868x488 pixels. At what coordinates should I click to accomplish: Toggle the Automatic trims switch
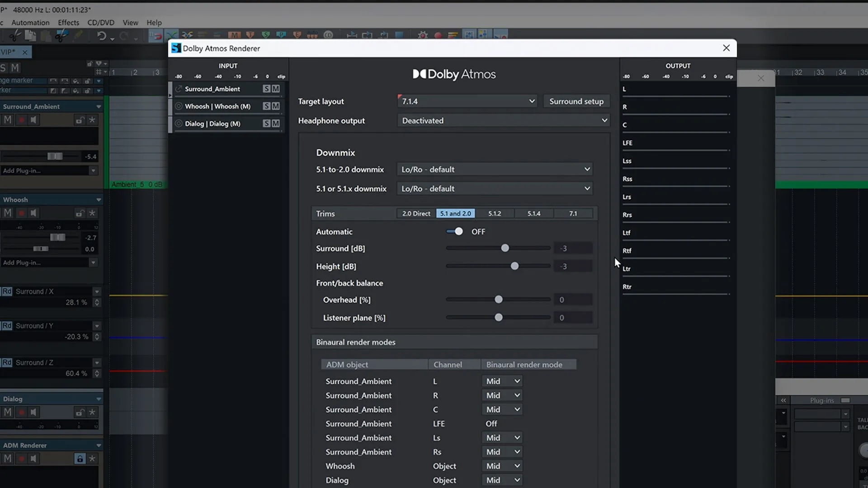(455, 231)
